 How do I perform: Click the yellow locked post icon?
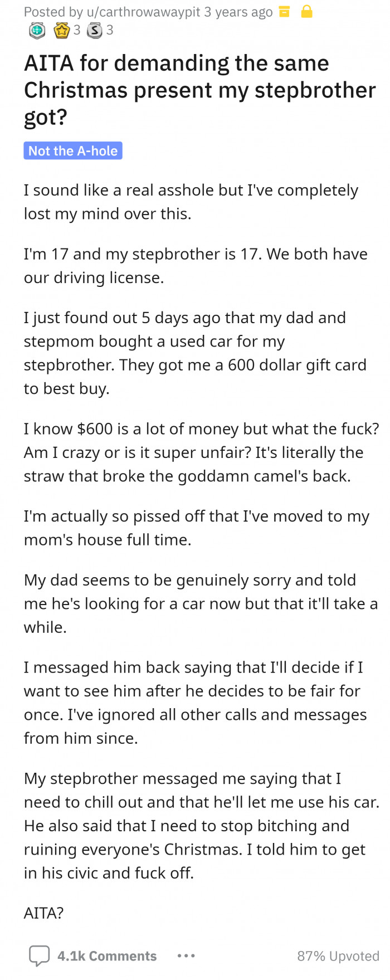[x=306, y=11]
